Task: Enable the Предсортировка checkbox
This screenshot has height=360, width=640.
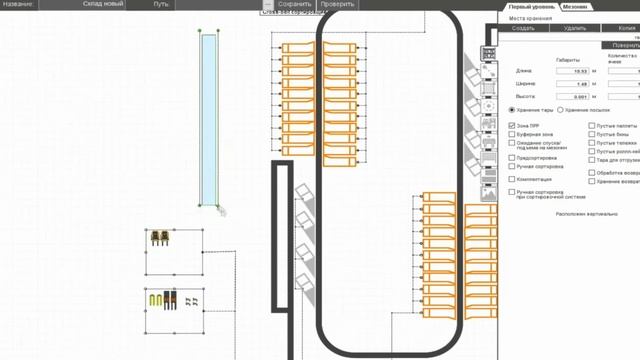Action: [x=512, y=158]
